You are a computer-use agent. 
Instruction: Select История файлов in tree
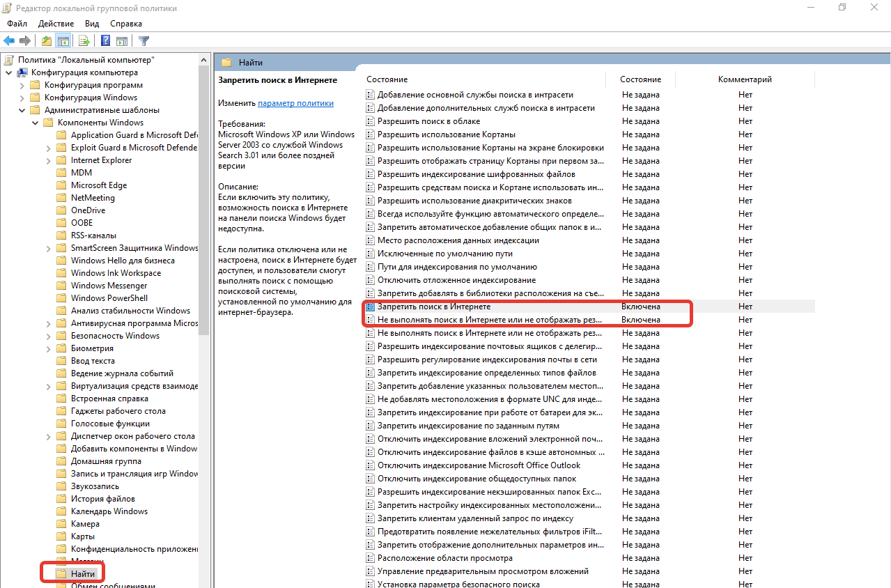point(102,499)
